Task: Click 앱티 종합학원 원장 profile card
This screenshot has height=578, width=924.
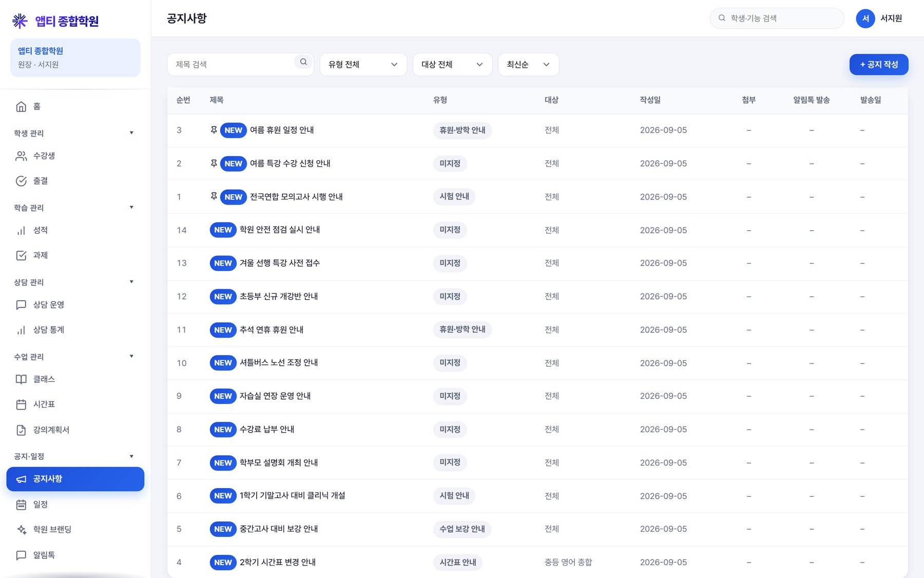Action: [x=75, y=58]
